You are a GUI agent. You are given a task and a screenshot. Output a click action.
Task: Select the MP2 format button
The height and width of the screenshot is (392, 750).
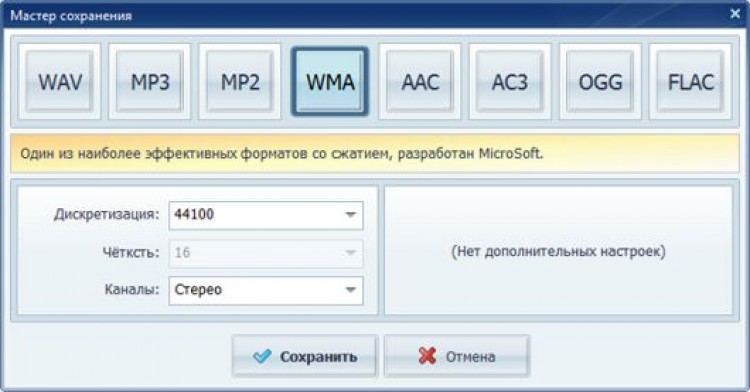(x=240, y=82)
